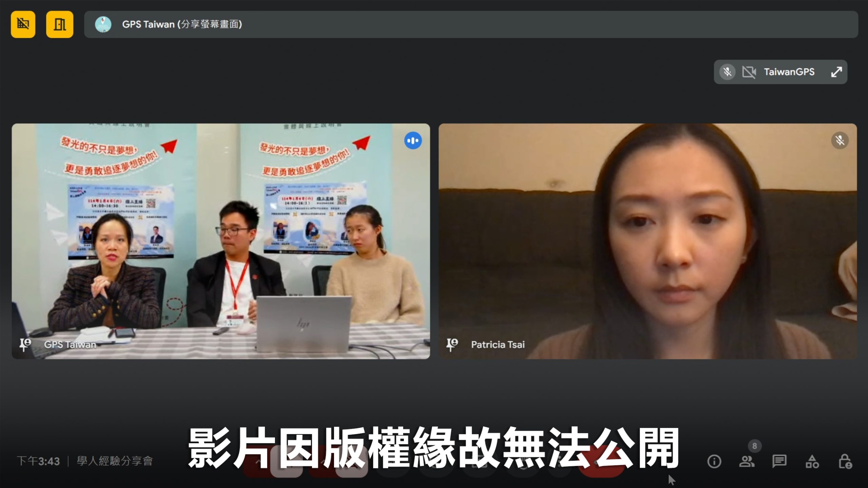Click the yellow door icon button
868x488 pixels.
click(60, 24)
